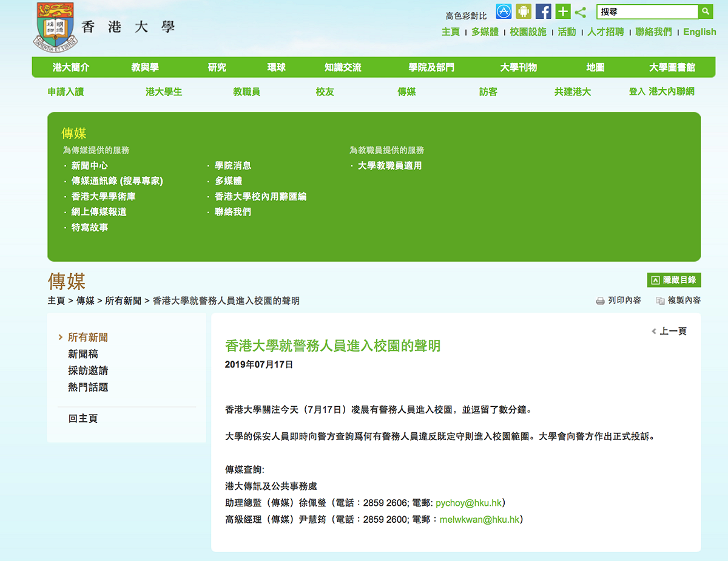The width and height of the screenshot is (728, 561).
Task: Go back with 上一頁 arrow
Action: tap(669, 331)
